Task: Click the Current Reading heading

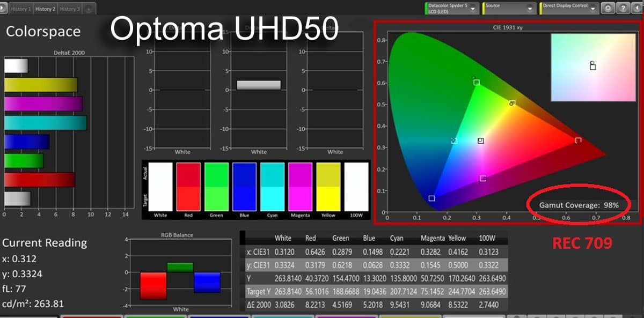Action: [x=45, y=243]
